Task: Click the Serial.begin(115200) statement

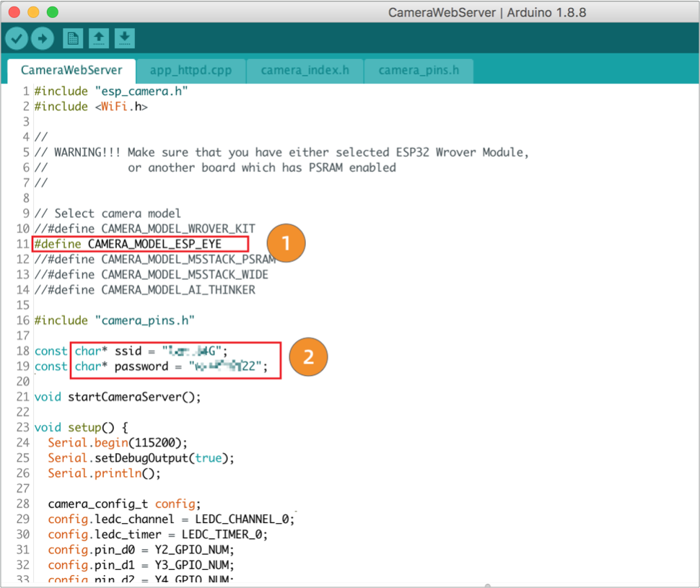Action: [115, 442]
